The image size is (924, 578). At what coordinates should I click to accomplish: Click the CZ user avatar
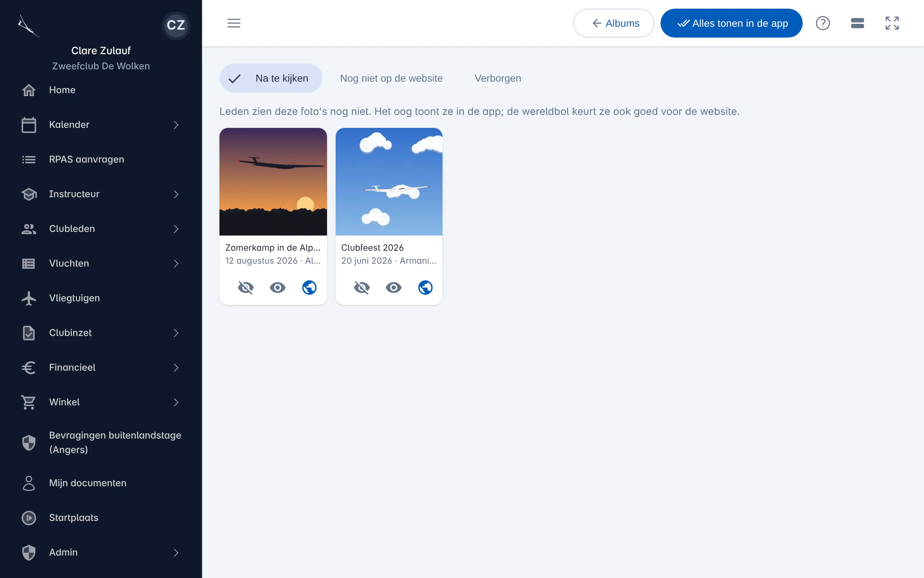[x=176, y=25]
